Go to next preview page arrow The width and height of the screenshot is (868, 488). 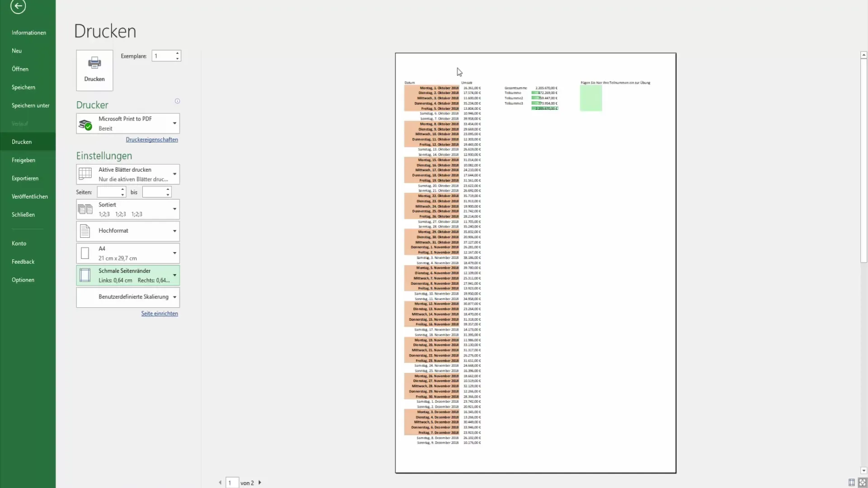(260, 483)
